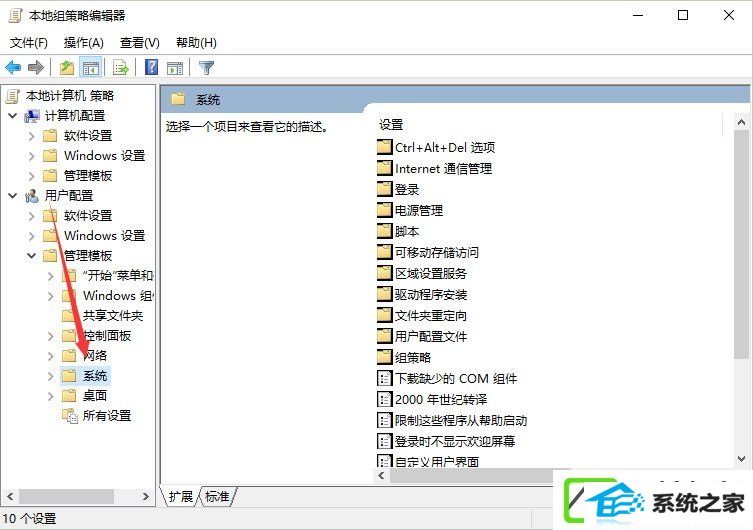
Task: Expand the 桌面 folder node
Action: [x=50, y=396]
